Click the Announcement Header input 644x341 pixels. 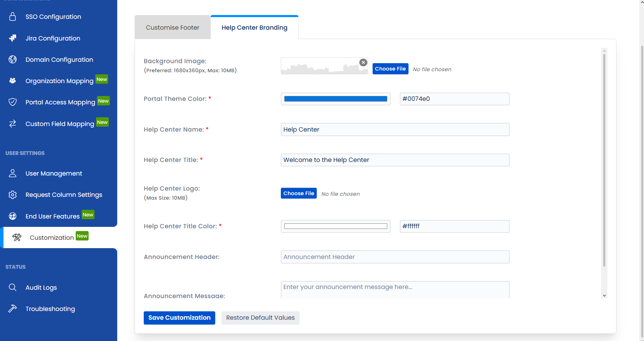(395, 257)
